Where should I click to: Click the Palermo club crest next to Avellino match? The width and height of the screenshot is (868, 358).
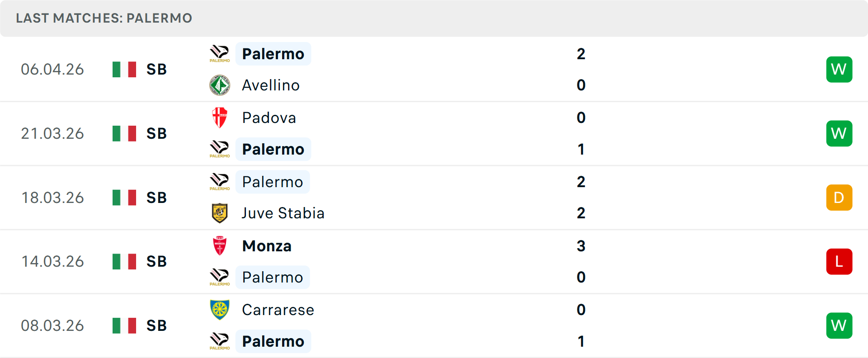pos(219,53)
